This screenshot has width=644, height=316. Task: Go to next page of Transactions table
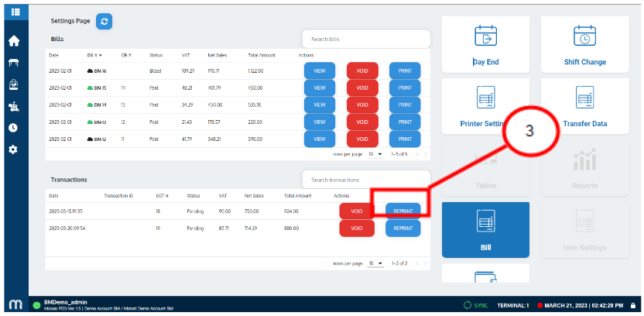(426, 264)
